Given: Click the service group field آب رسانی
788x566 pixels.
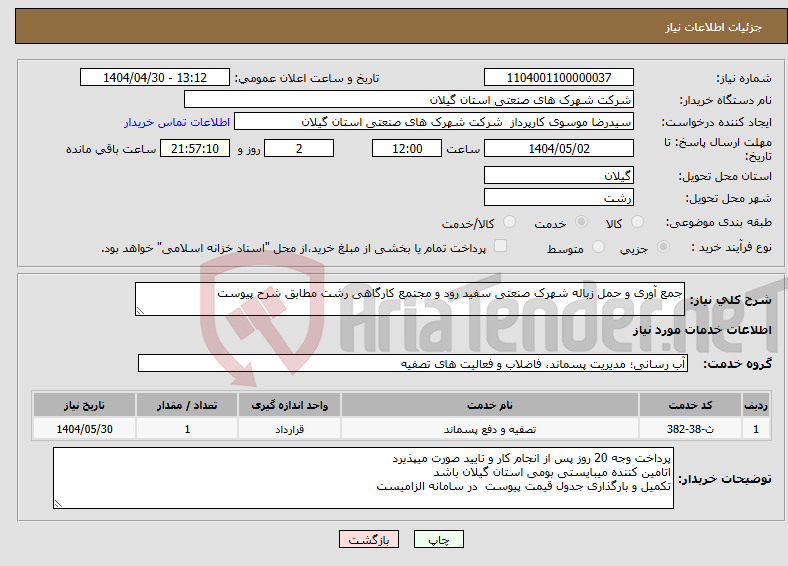Looking at the screenshot, I should (413, 363).
